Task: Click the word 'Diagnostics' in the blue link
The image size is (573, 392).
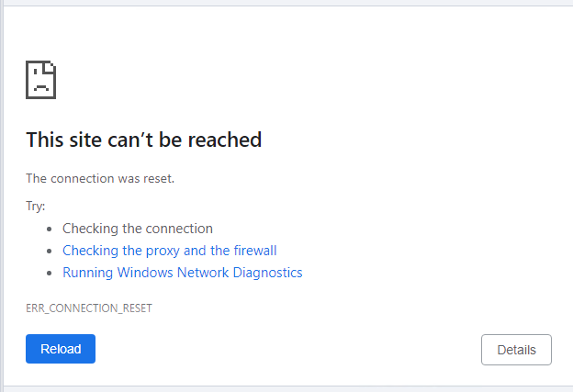Action: (266, 273)
